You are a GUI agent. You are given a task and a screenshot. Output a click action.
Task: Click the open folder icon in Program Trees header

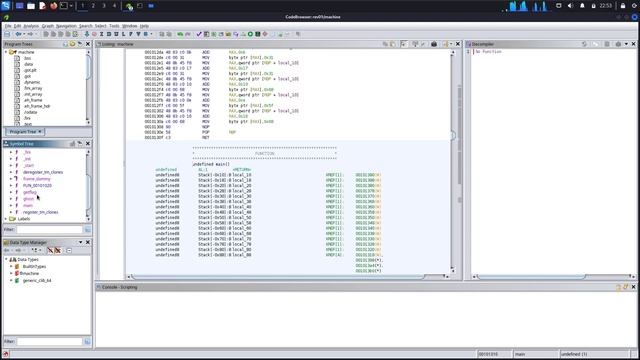72,44
